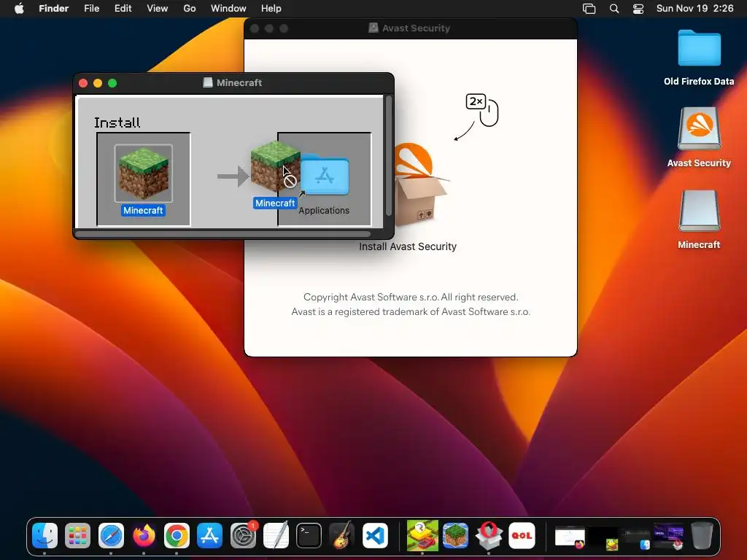Viewport: 747px width, 560px height.
Task: Click the Minecraft window vertical scrollbar
Action: 389,156
